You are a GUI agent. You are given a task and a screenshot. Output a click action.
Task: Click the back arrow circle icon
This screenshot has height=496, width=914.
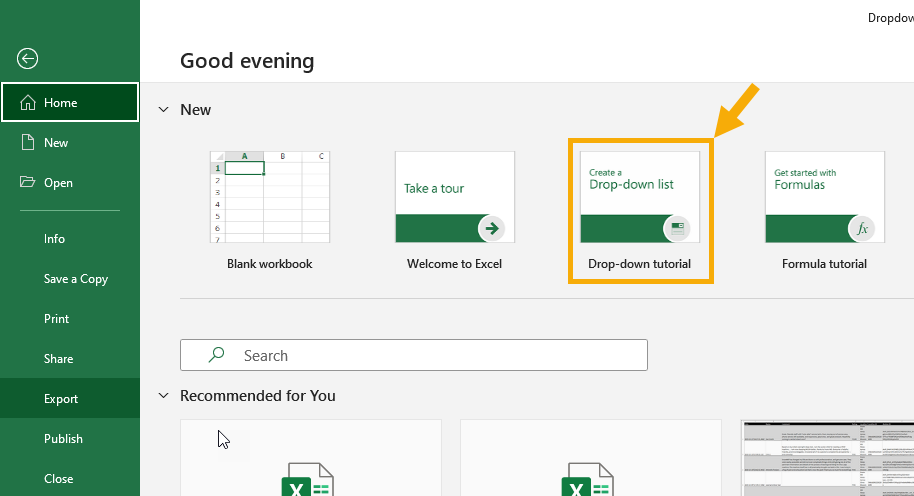point(27,58)
